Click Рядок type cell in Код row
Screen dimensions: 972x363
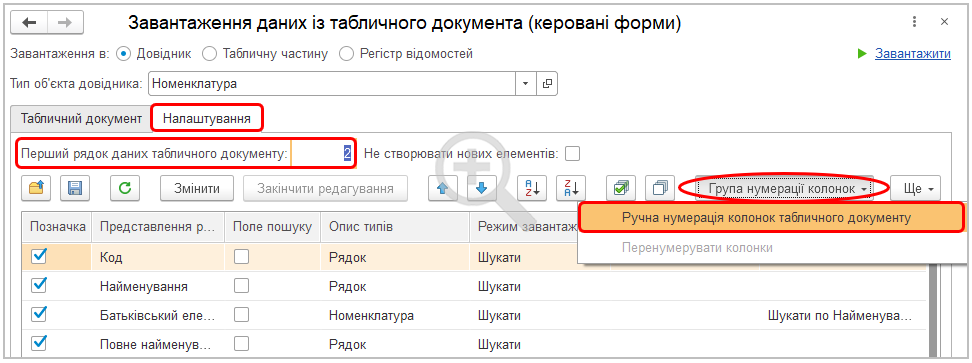pyautogui.click(x=395, y=256)
